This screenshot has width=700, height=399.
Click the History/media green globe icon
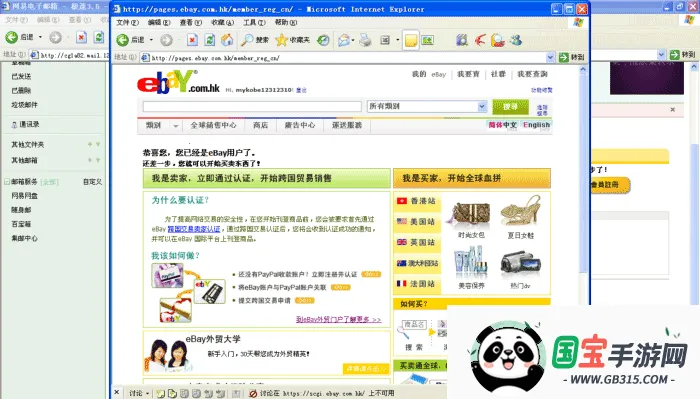(323, 40)
